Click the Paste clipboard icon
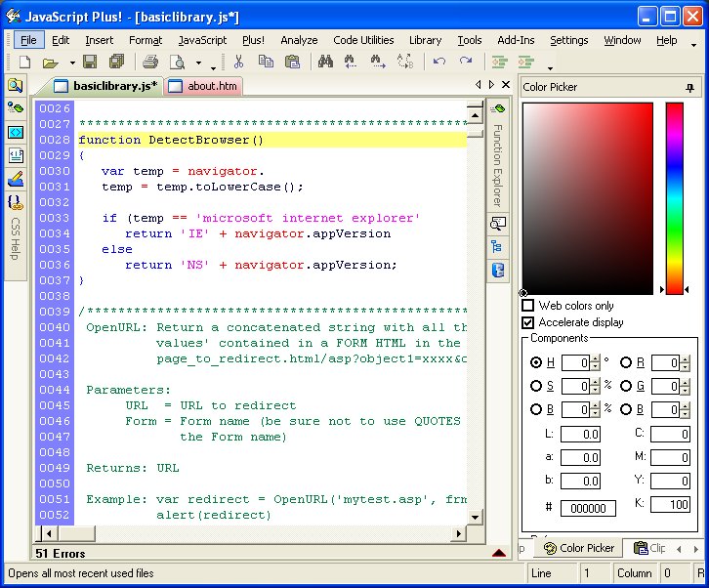 pos(293,62)
